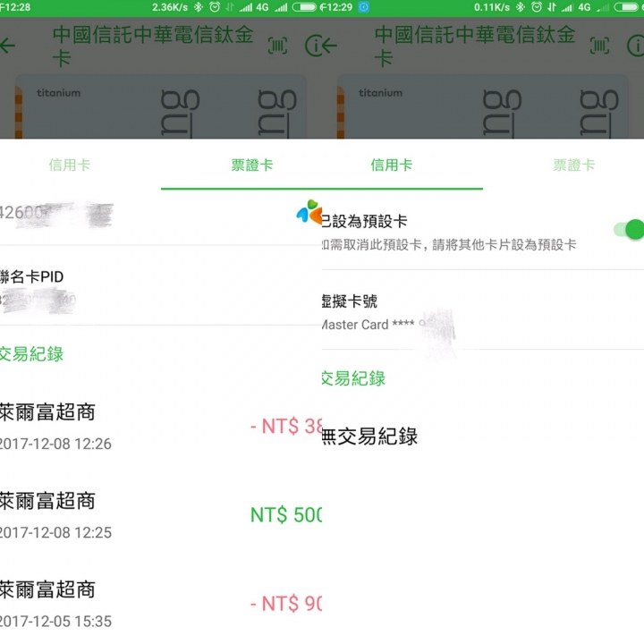Tap the - NT$ 38 red amount

[x=286, y=427]
